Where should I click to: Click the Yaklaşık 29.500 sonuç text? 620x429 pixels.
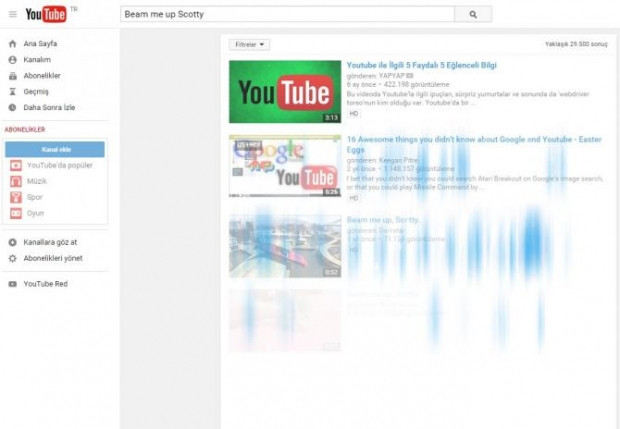point(576,44)
